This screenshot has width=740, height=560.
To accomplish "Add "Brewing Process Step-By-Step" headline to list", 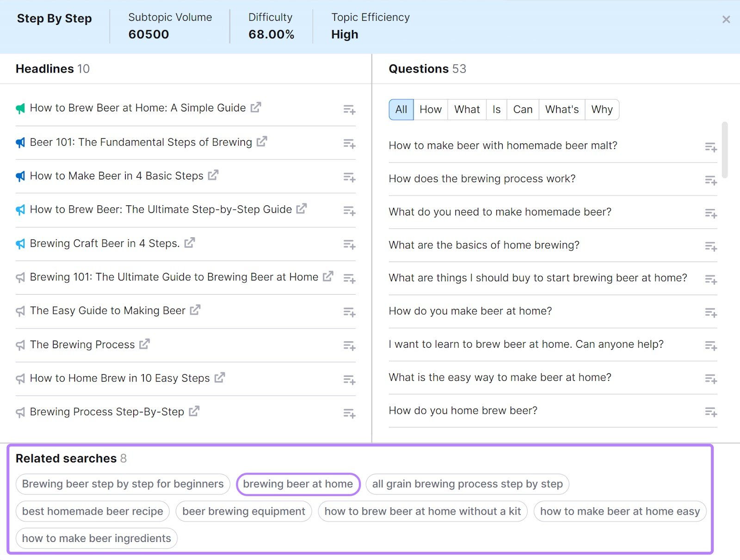I will pos(350,413).
